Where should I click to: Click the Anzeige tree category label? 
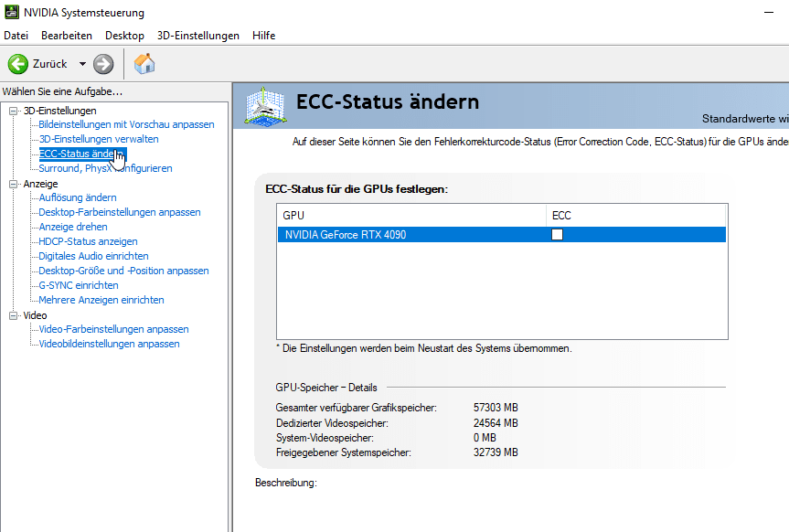40,185
